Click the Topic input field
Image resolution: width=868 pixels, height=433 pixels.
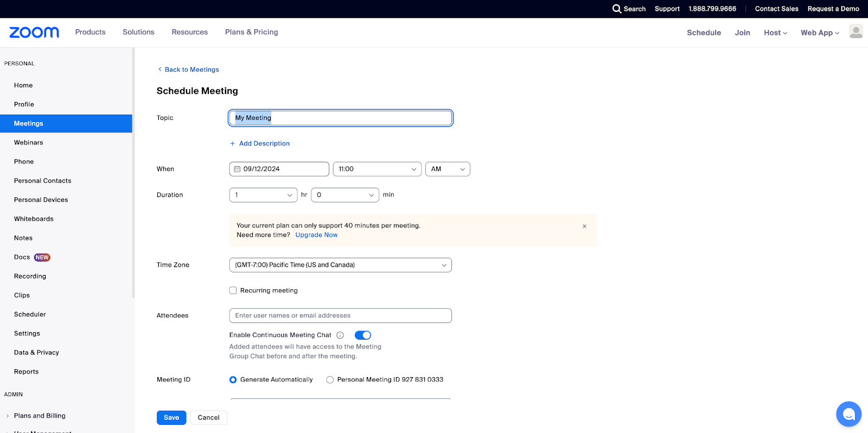point(341,118)
